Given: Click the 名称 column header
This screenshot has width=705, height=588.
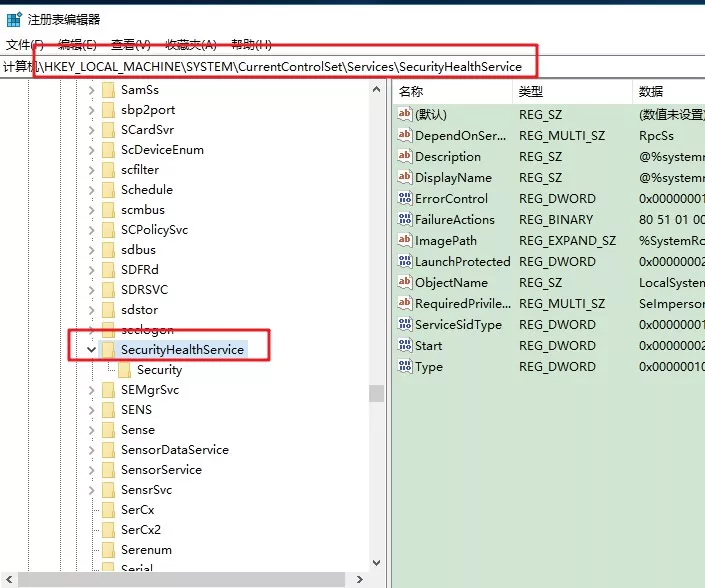Looking at the screenshot, I should 452,92.
